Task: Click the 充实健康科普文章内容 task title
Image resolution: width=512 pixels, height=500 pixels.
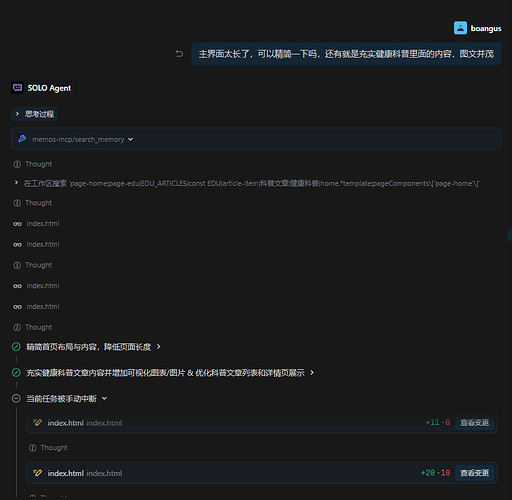Action: point(165,373)
